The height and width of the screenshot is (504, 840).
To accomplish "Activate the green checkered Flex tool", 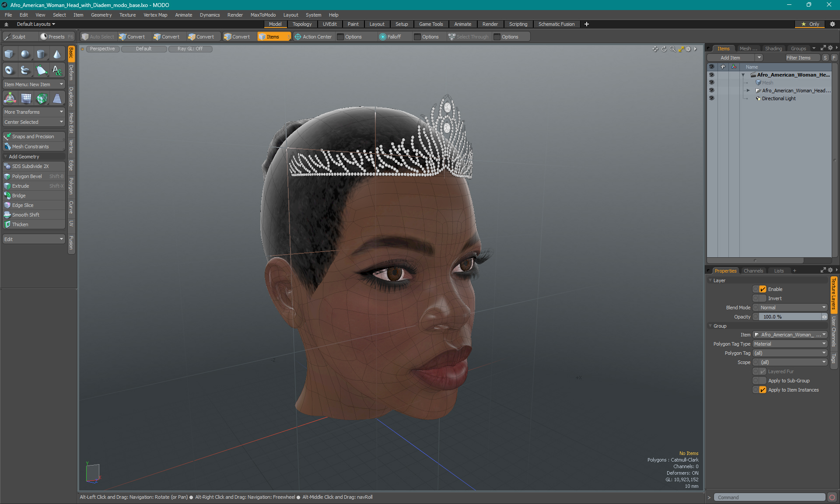I will click(42, 98).
